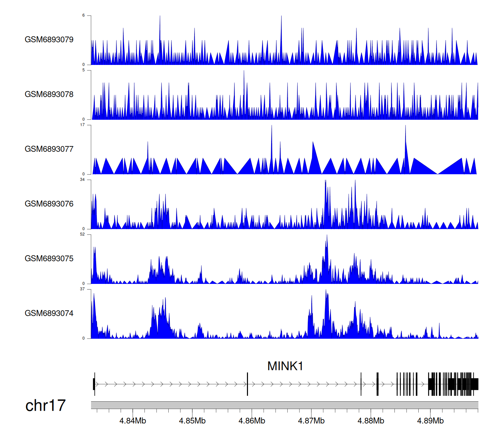The height and width of the screenshot is (444, 504).
Task: Click the y-axis maximum 34 on GSM6893076
Action: pos(82,180)
